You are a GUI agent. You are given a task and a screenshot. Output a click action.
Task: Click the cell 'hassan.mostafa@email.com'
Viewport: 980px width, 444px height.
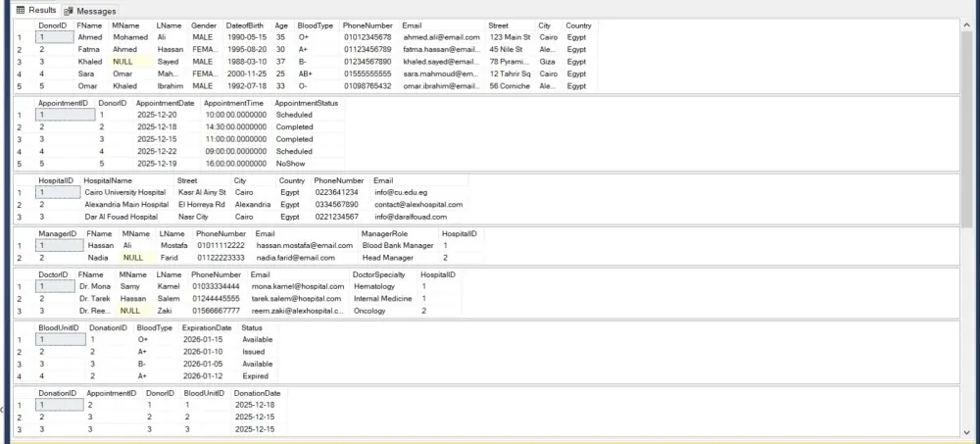click(305, 246)
